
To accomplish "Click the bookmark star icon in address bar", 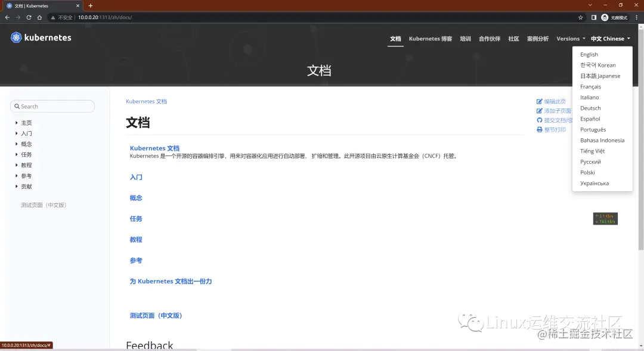I will click(581, 17).
